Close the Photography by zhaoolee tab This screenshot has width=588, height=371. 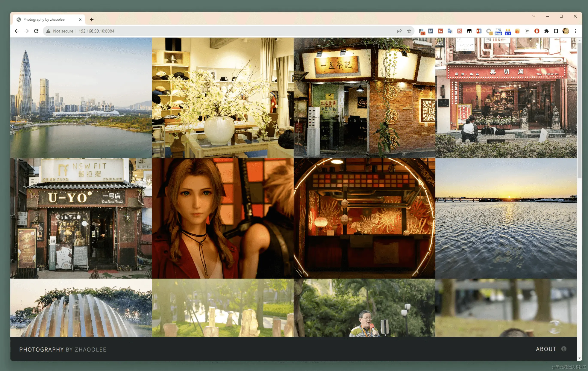coord(80,20)
